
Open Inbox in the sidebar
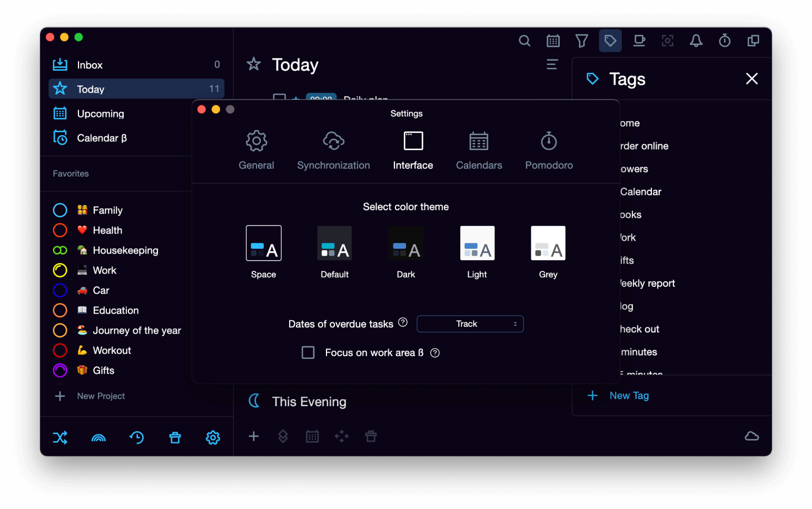tap(136, 65)
